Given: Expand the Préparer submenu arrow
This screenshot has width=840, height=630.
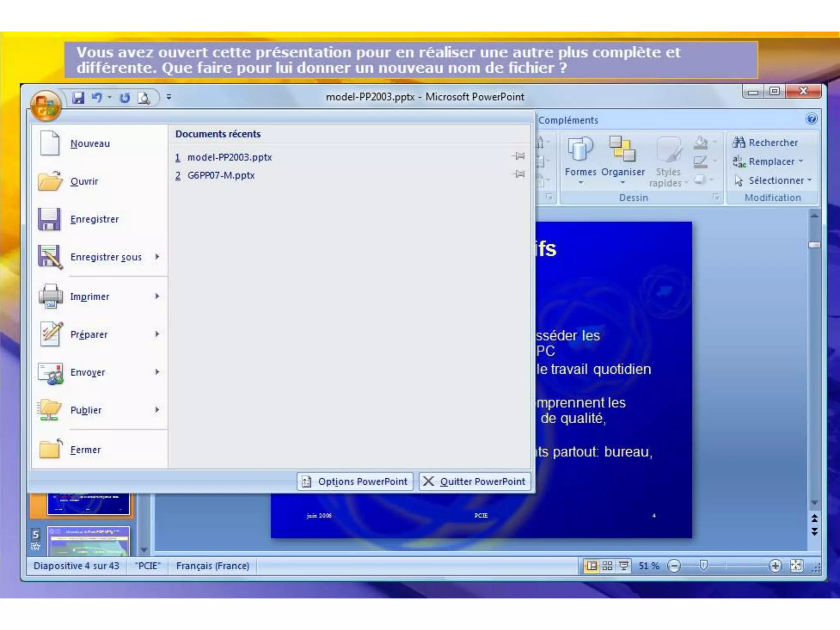Looking at the screenshot, I should pyautogui.click(x=157, y=334).
